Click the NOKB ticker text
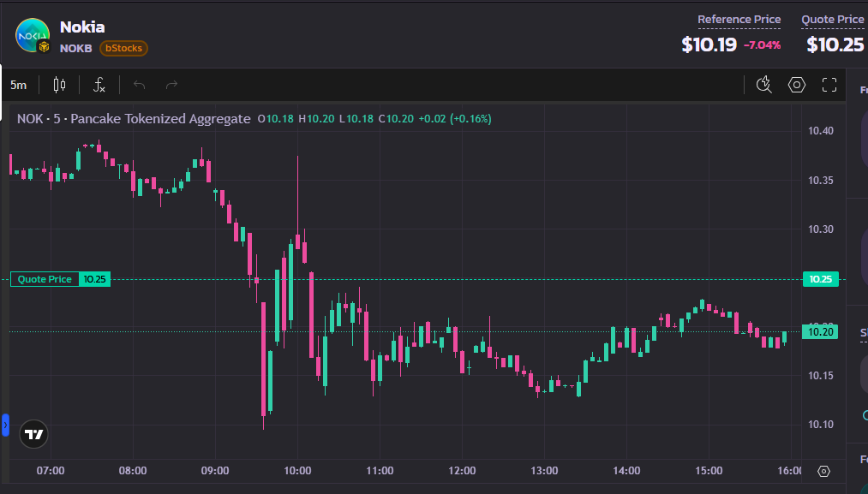Screen dimensions: 868x494 tap(76, 48)
